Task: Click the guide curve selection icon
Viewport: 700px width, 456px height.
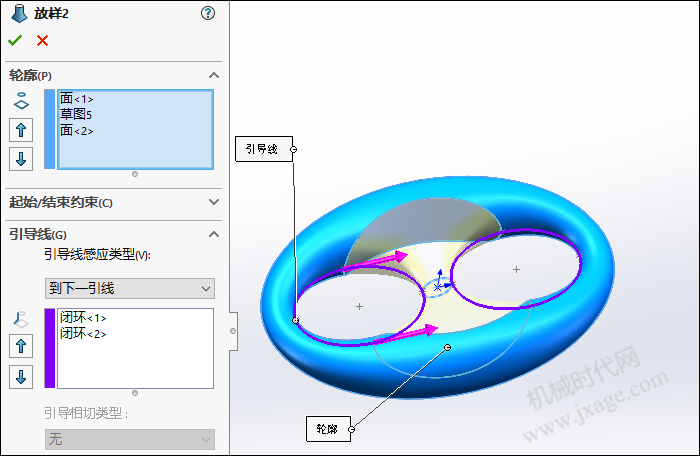Action: 21,319
